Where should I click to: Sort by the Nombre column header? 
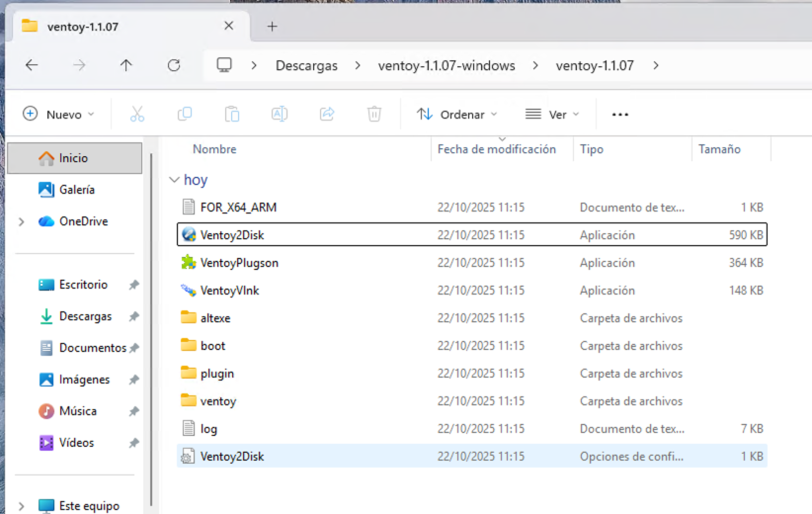click(x=214, y=149)
